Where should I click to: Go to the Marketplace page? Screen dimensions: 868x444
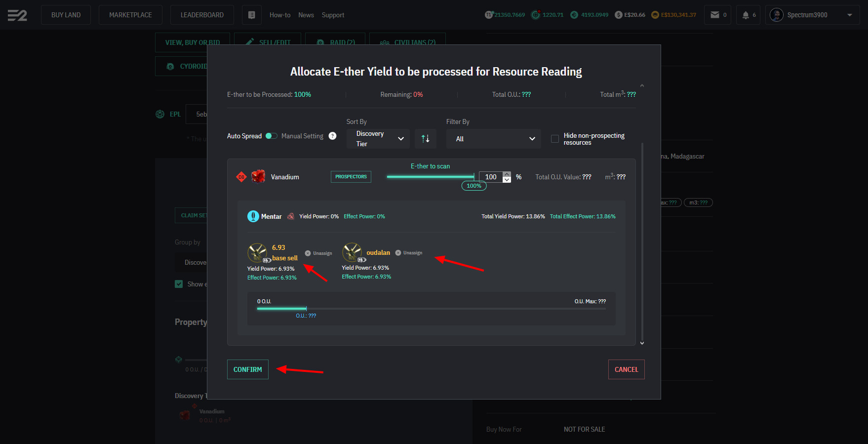[x=130, y=15]
